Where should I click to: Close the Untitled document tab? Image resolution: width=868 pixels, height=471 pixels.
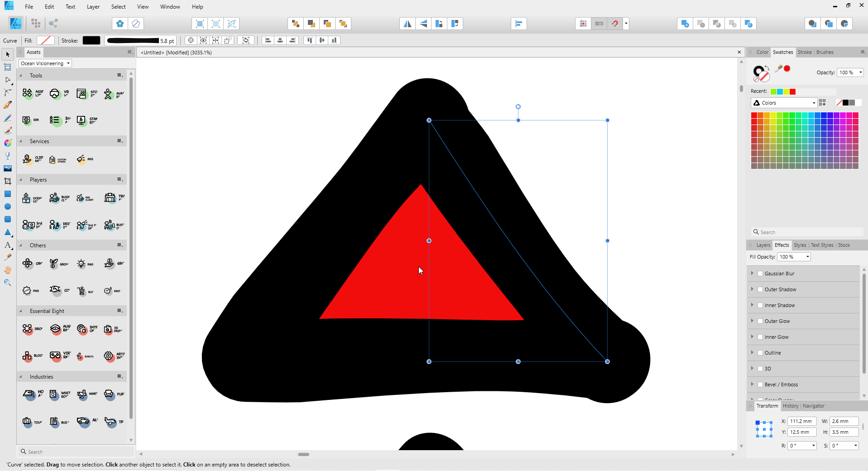click(739, 53)
